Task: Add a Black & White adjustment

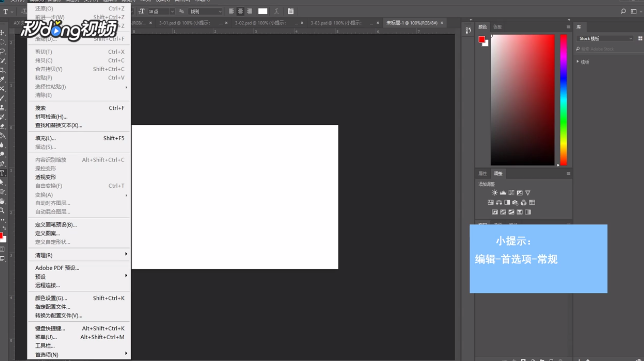Action: tap(507, 202)
